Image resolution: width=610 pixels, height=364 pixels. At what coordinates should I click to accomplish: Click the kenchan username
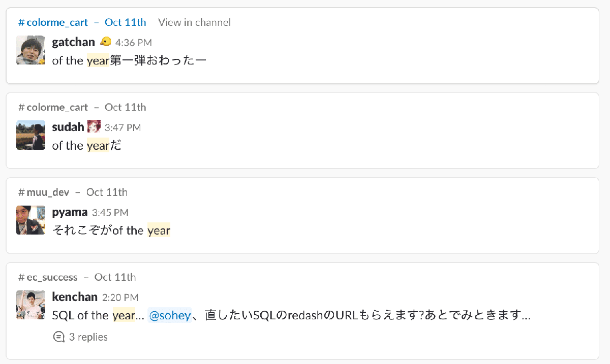tap(75, 296)
